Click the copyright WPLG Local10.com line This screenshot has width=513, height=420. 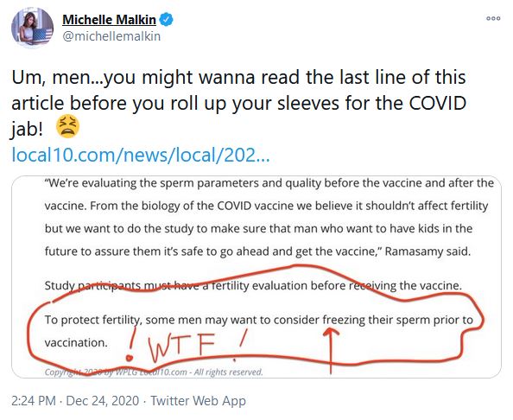pyautogui.click(x=154, y=372)
